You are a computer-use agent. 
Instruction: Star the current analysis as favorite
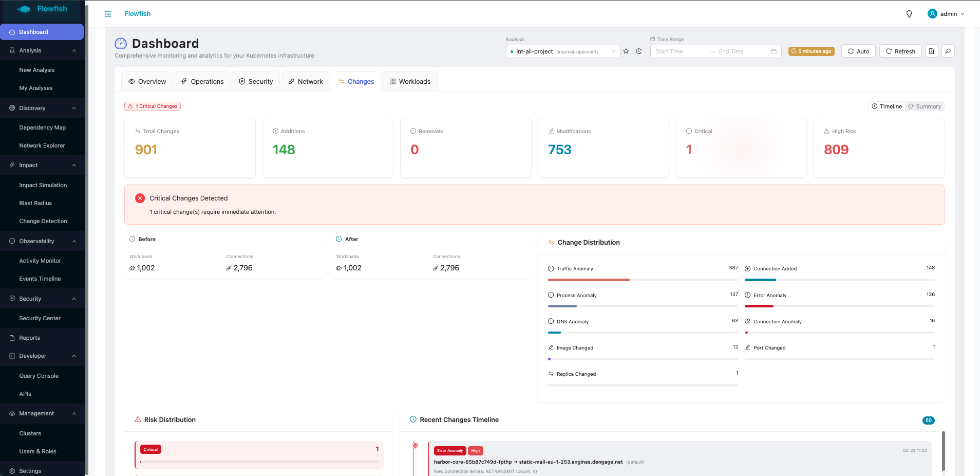tap(626, 51)
